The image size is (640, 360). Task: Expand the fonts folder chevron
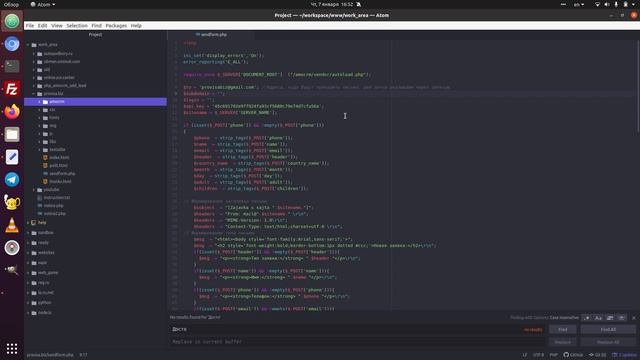[x=40, y=118]
